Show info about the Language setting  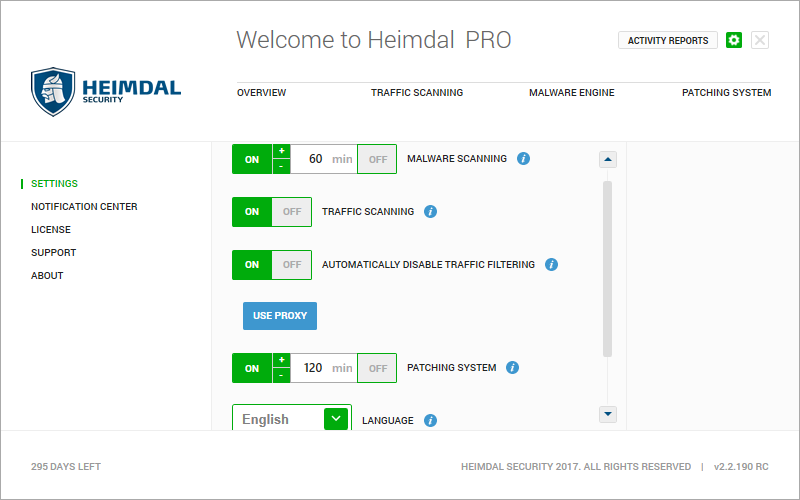pyautogui.click(x=430, y=420)
